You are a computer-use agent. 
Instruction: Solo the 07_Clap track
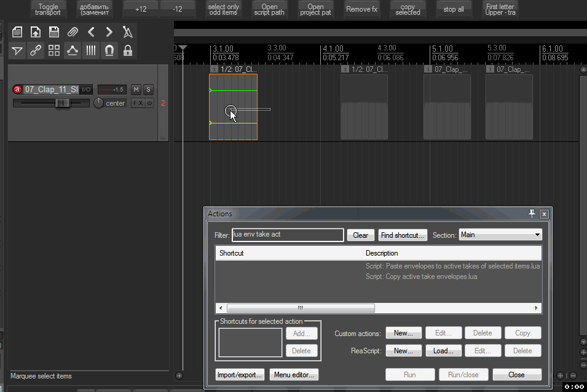point(148,90)
